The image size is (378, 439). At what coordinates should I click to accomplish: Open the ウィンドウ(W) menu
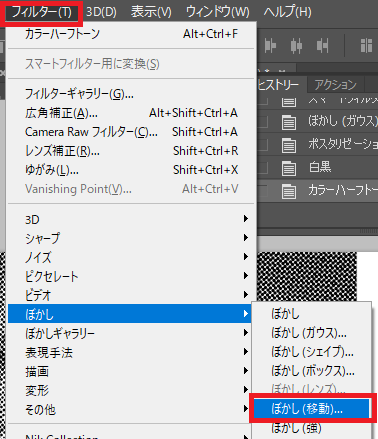tap(217, 12)
